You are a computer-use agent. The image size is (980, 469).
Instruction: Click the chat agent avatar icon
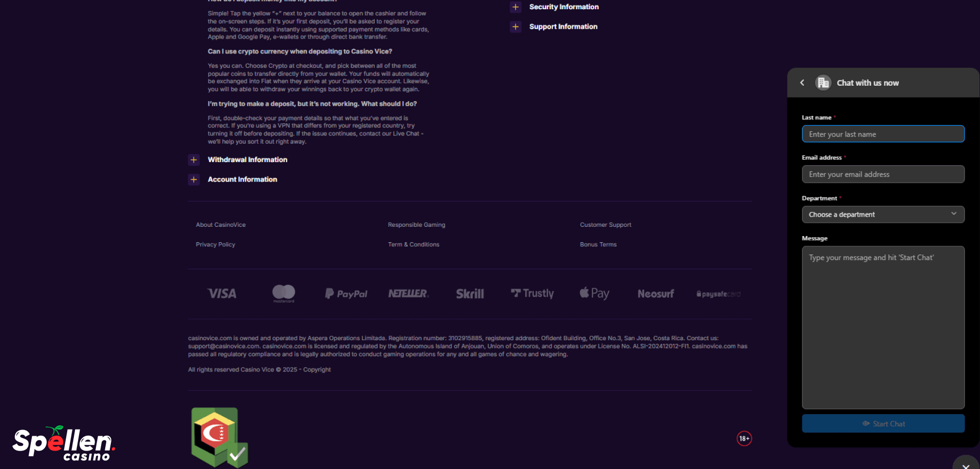coord(823,83)
